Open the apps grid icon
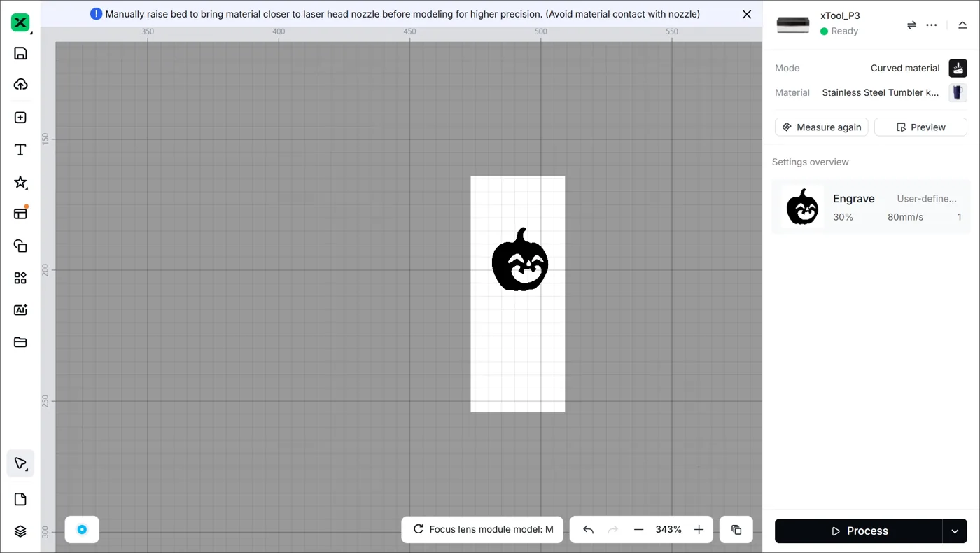980x553 pixels. 20,278
